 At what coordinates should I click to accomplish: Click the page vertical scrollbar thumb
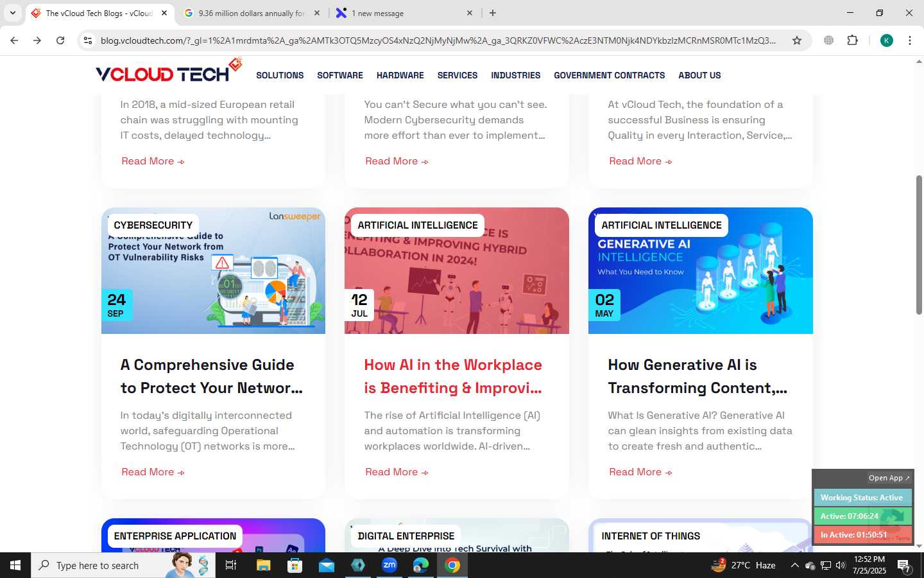click(x=919, y=245)
